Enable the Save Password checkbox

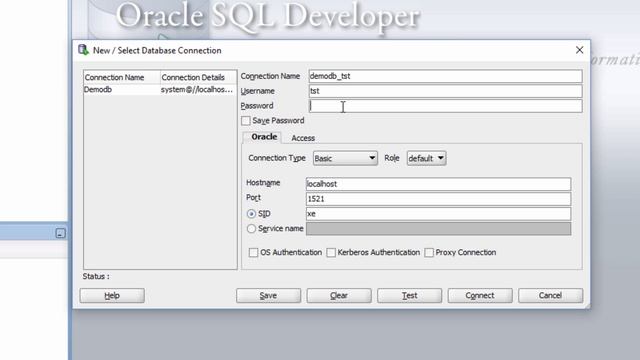pyautogui.click(x=246, y=121)
